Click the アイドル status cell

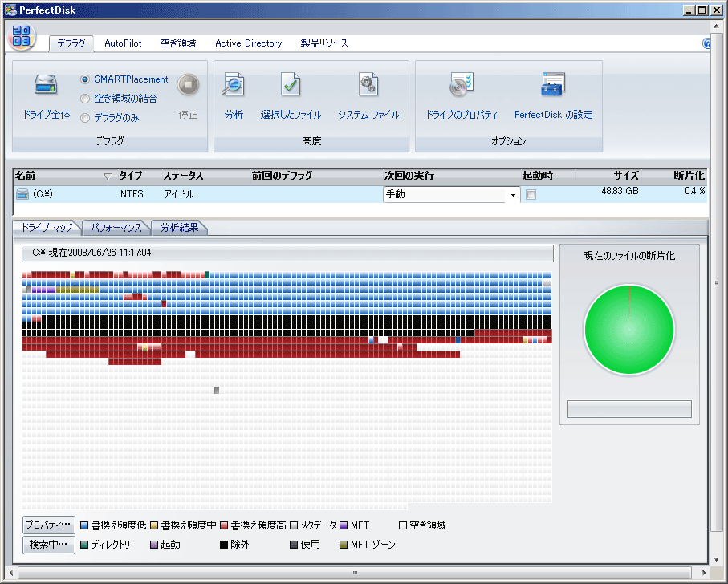(179, 194)
